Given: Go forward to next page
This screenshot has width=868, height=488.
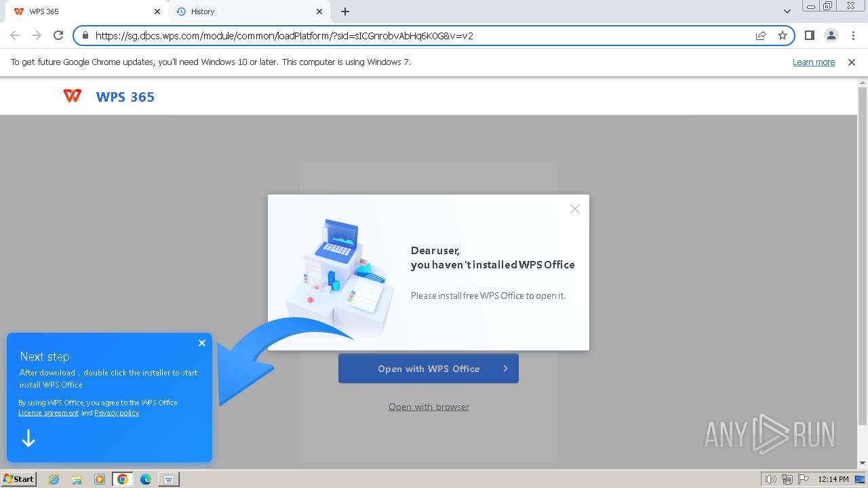Looking at the screenshot, I should (37, 35).
